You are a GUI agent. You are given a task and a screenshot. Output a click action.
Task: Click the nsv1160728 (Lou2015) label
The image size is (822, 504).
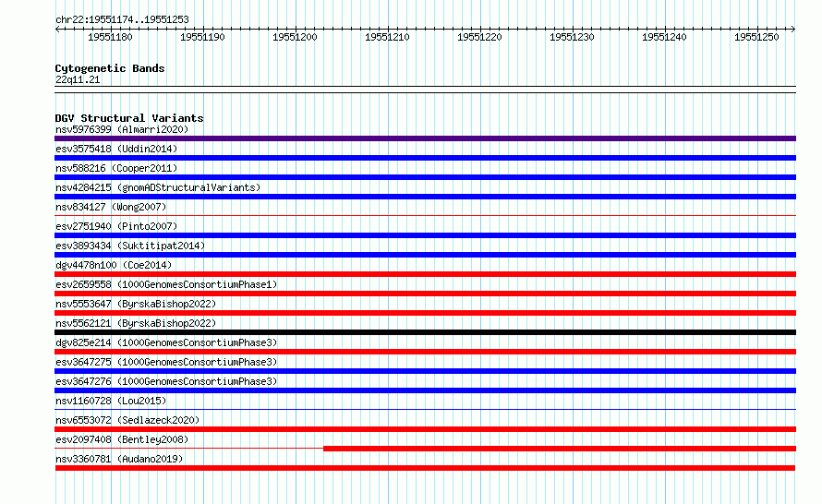point(111,401)
